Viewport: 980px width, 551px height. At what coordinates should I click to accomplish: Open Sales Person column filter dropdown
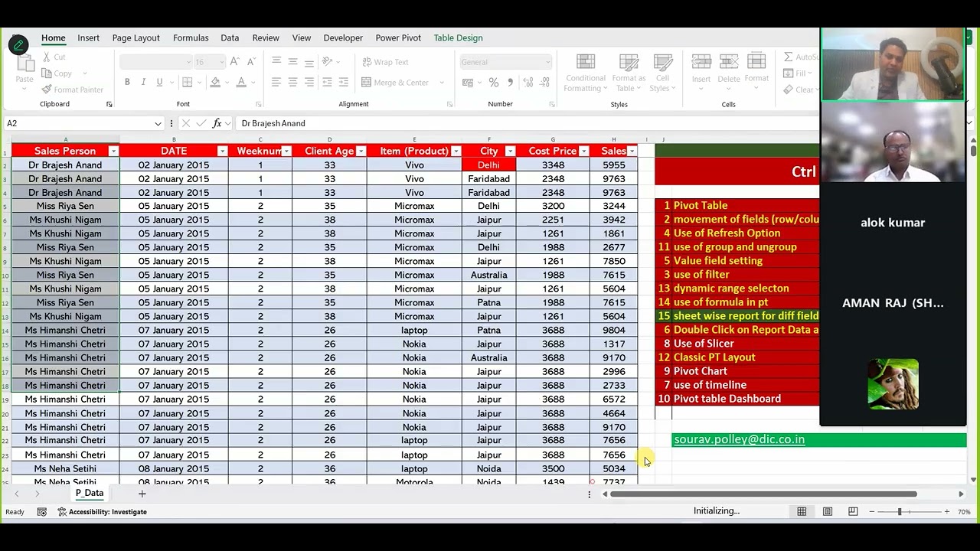[x=113, y=152]
